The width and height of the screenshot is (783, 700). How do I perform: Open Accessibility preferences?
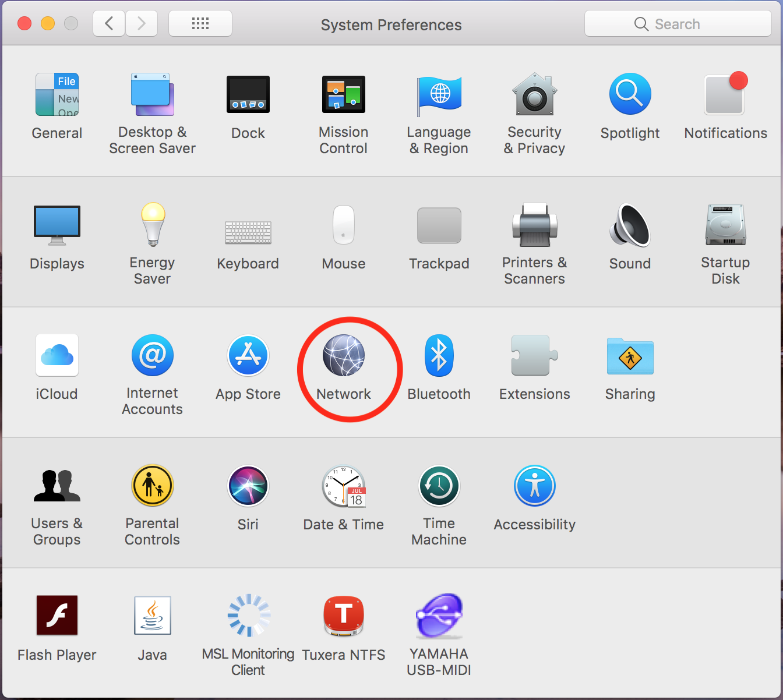[534, 486]
